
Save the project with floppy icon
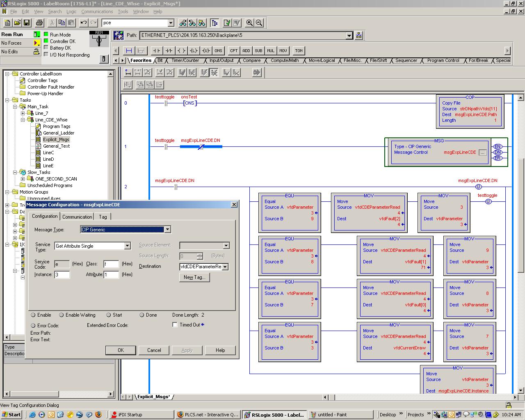[x=26, y=23]
